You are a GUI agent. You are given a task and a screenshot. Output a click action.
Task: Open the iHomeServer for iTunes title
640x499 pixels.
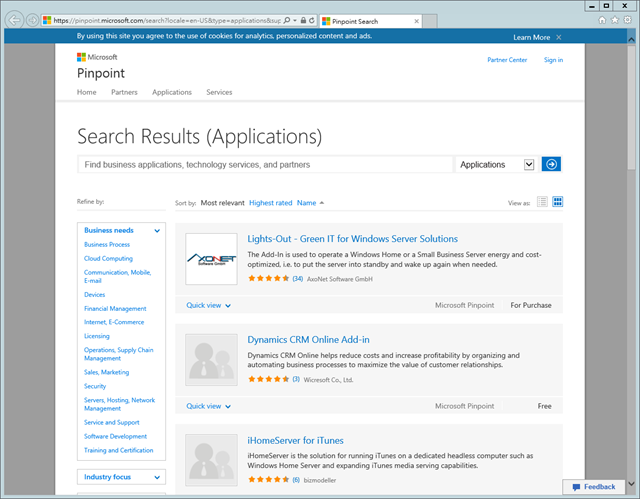(295, 440)
